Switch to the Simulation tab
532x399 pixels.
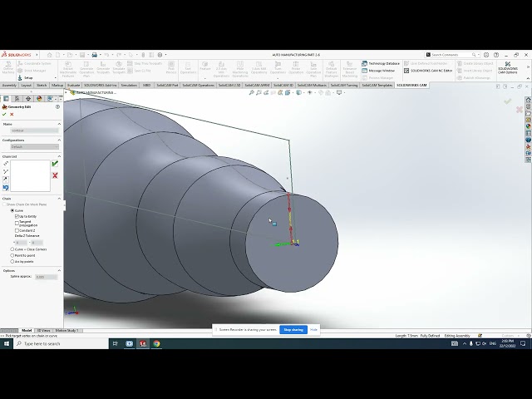click(x=129, y=85)
